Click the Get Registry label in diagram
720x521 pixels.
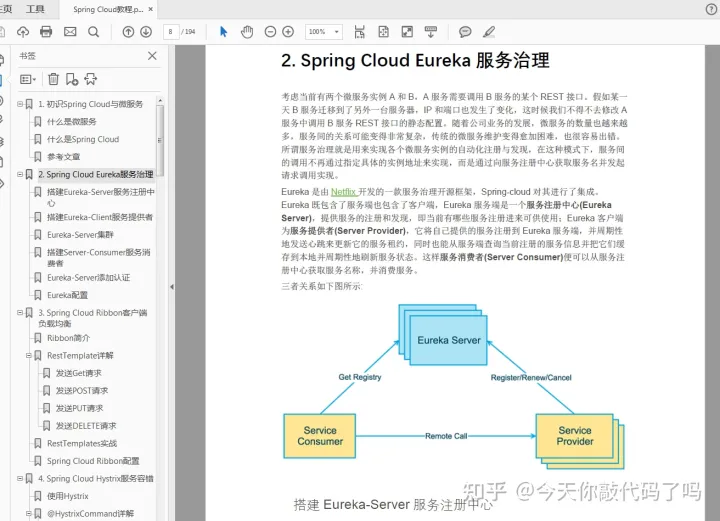pos(360,377)
